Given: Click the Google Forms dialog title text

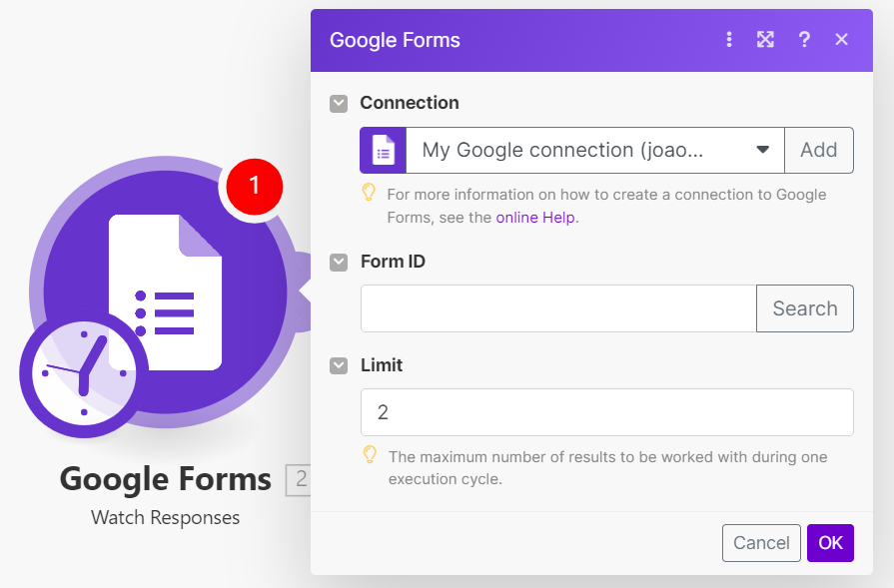Looking at the screenshot, I should [395, 41].
